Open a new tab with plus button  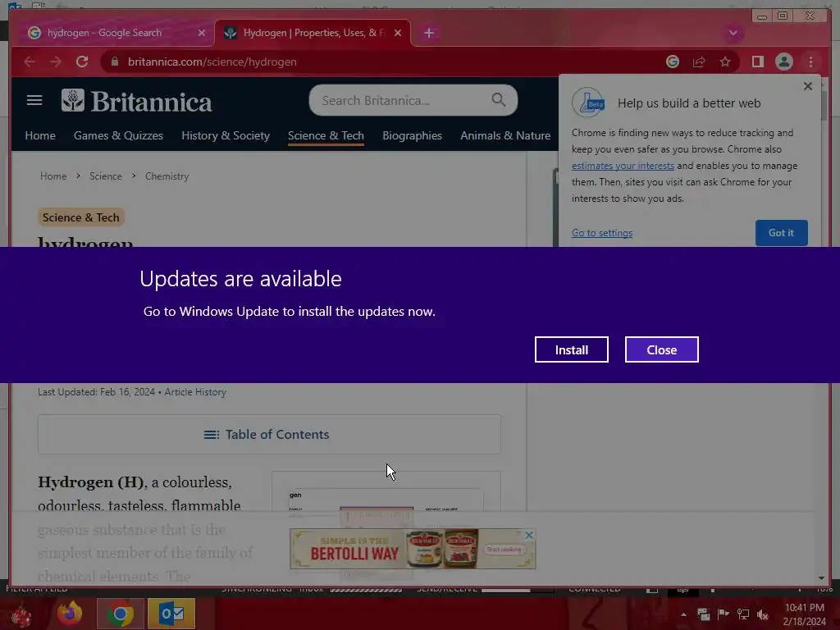[428, 33]
